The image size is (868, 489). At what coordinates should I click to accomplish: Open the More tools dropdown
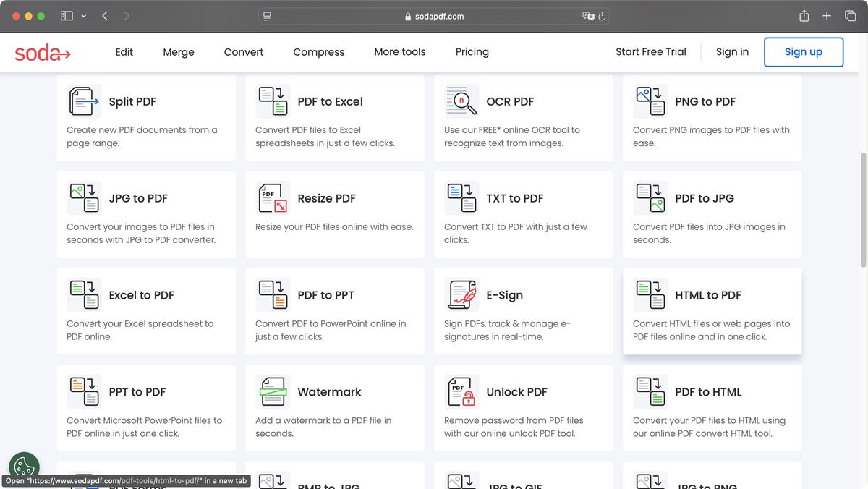point(399,51)
